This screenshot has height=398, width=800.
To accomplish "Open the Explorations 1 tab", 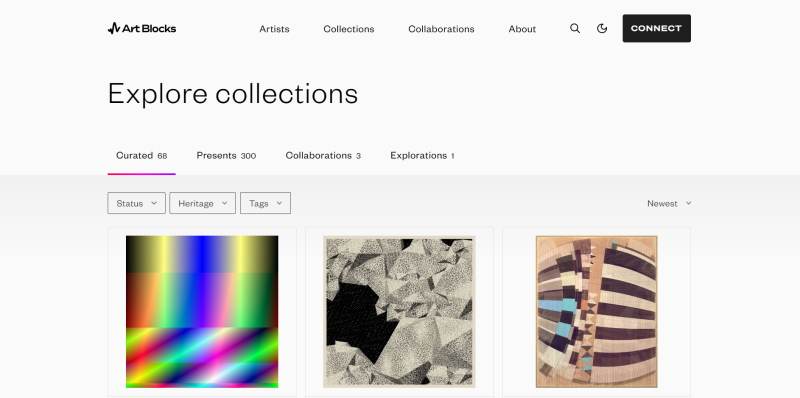I will point(422,156).
